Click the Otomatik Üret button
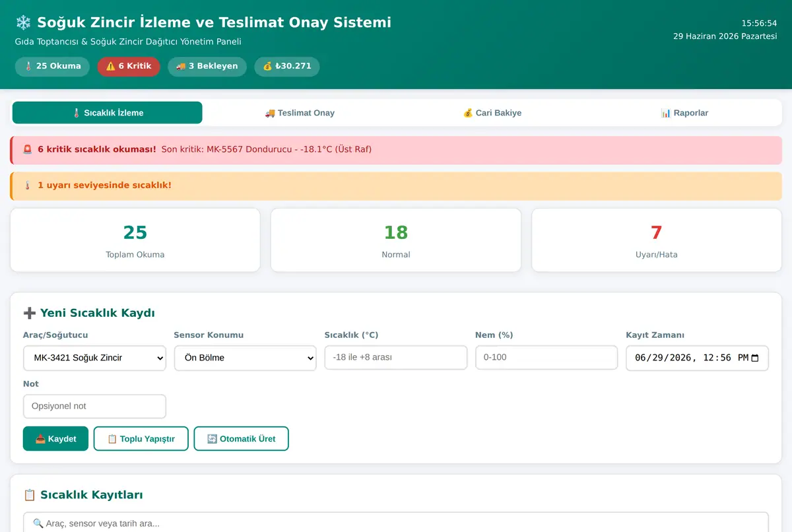Viewport: 792px width, 532px height. [242, 439]
